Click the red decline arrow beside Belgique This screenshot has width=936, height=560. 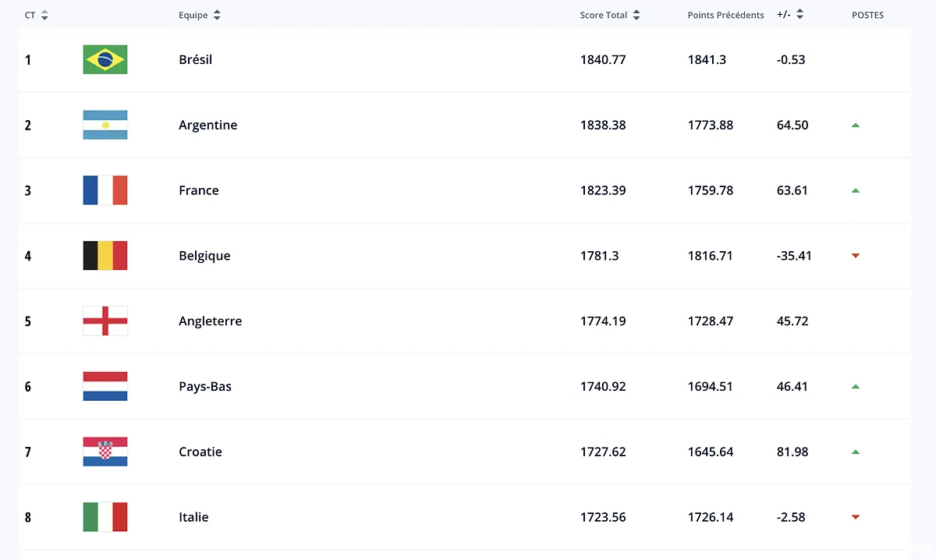coord(856,256)
